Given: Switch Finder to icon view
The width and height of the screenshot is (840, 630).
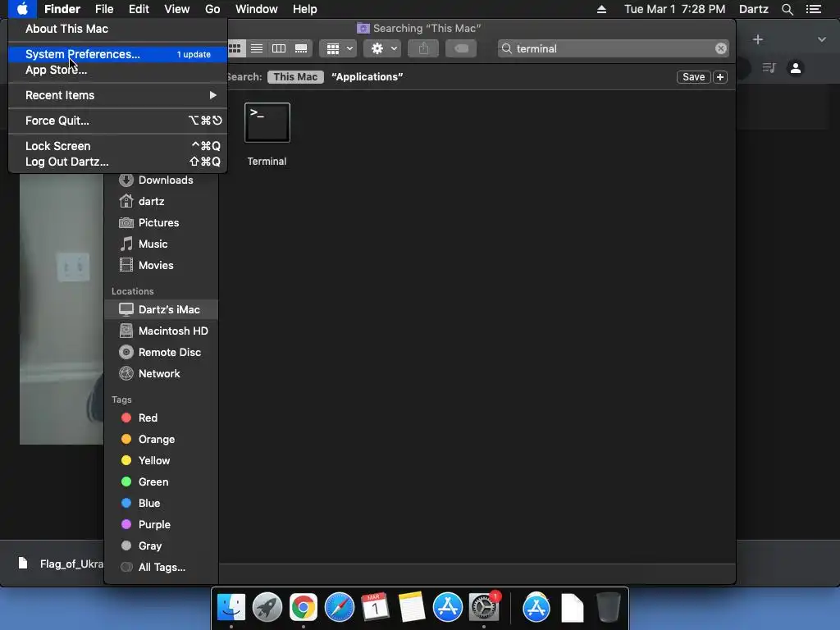Looking at the screenshot, I should coord(235,48).
